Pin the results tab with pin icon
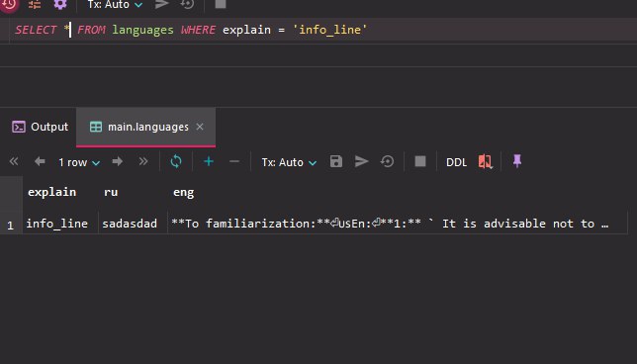 tap(517, 161)
